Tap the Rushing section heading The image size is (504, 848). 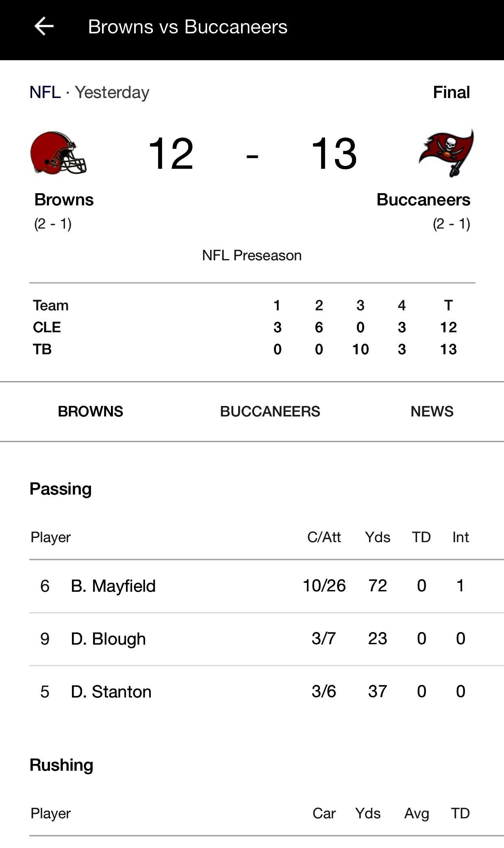[61, 765]
